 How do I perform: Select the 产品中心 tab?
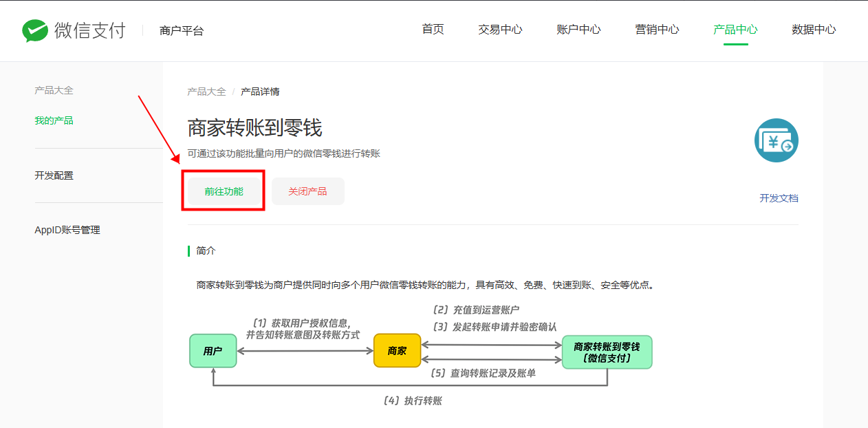point(735,30)
